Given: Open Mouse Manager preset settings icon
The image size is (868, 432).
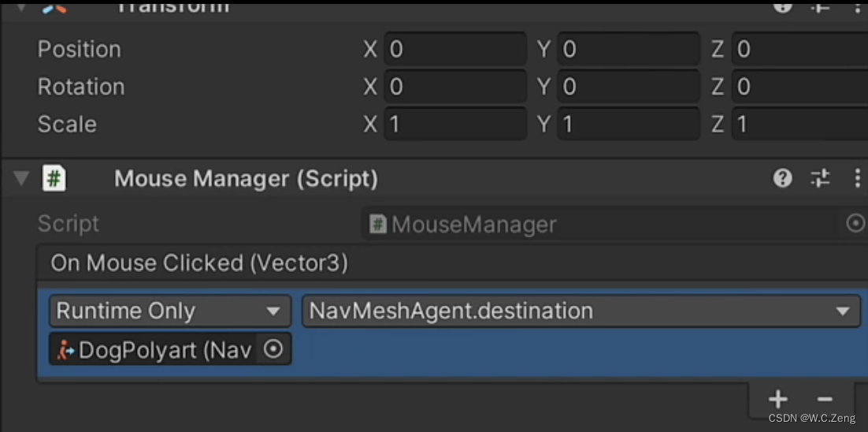Looking at the screenshot, I should coord(820,179).
